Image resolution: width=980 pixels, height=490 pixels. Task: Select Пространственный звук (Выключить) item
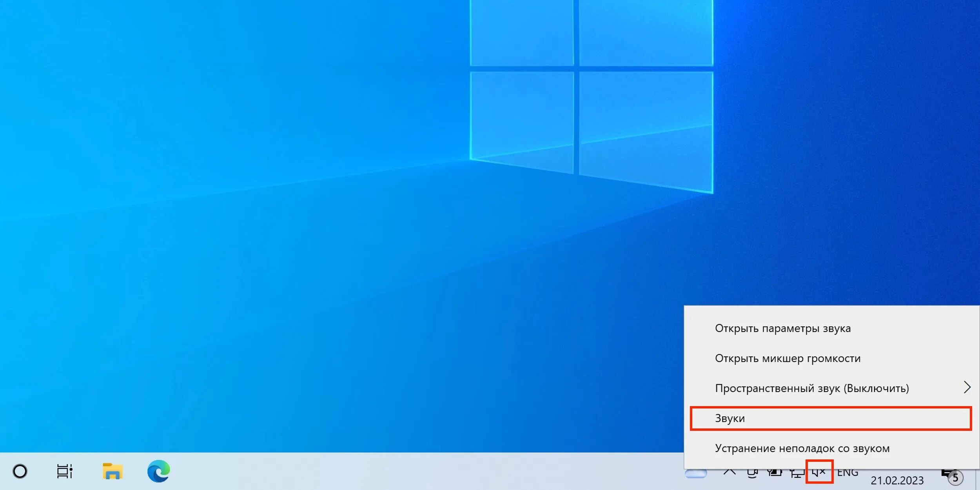coord(811,388)
